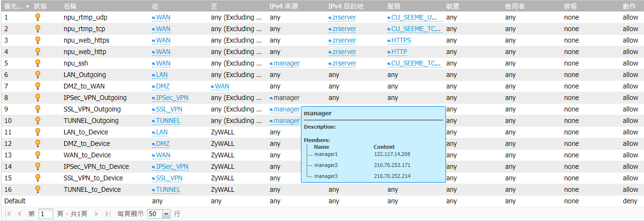Open the IPSec_VPN zone link in row 8
The height and width of the screenshot is (221, 644).
coord(170,98)
